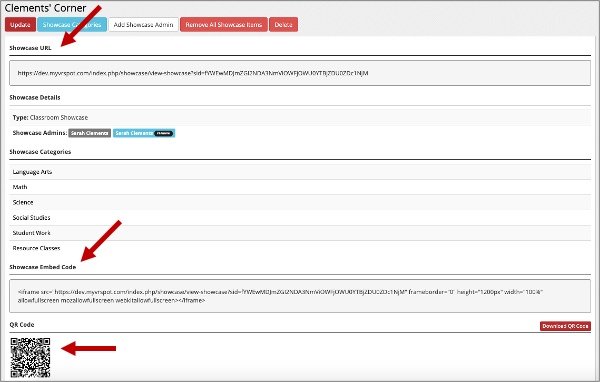The image size is (600, 382).
Task: Click Add Showcase Admin button
Action: [x=143, y=24]
